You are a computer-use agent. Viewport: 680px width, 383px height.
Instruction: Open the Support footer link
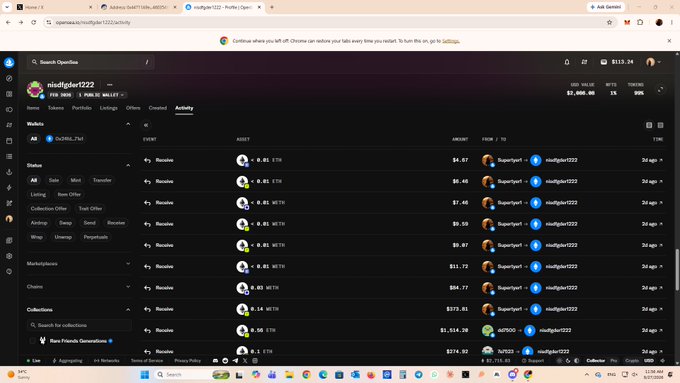[x=533, y=360]
